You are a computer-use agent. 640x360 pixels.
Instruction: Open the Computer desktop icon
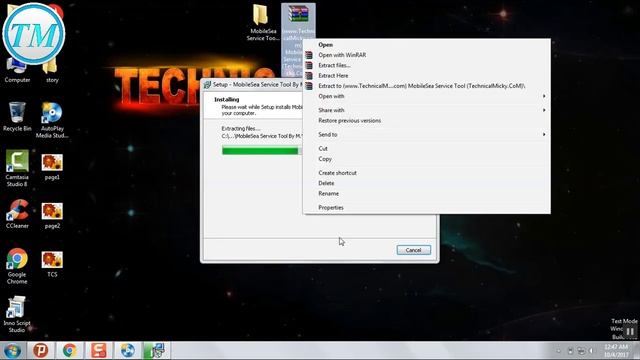[x=17, y=71]
